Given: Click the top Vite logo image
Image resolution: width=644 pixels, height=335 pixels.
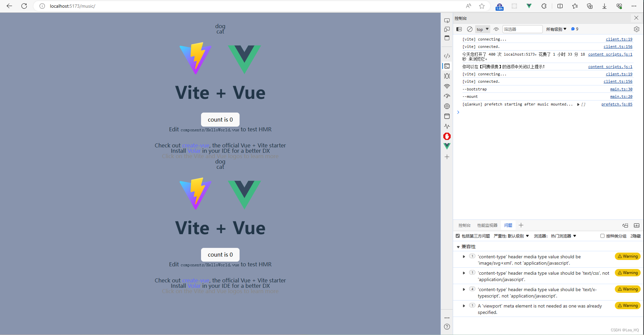Looking at the screenshot, I should tap(196, 58).
